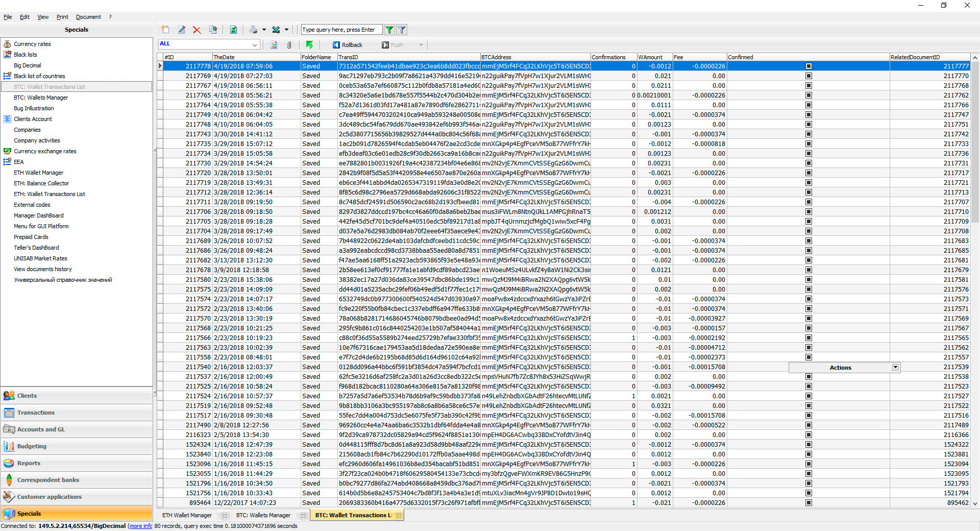Click the Currency exchange rates icon
Screen dimensions: 980x531
7,151
